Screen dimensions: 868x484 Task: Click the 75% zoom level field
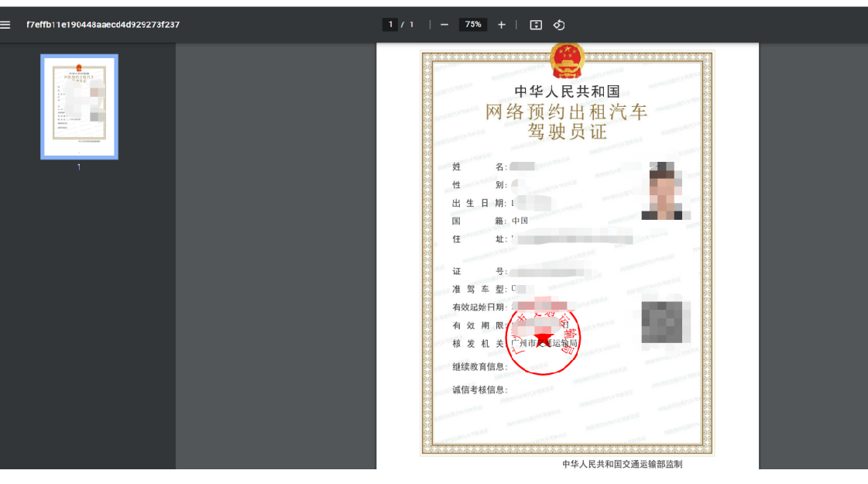(x=472, y=25)
